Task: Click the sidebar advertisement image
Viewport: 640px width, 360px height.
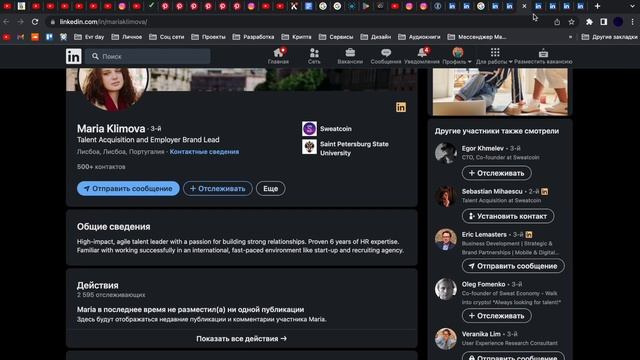Action: pos(500,92)
